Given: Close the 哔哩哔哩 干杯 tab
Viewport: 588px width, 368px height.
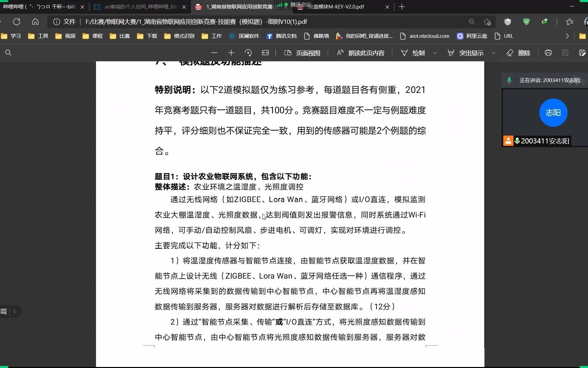Looking at the screenshot, I should (82, 7).
